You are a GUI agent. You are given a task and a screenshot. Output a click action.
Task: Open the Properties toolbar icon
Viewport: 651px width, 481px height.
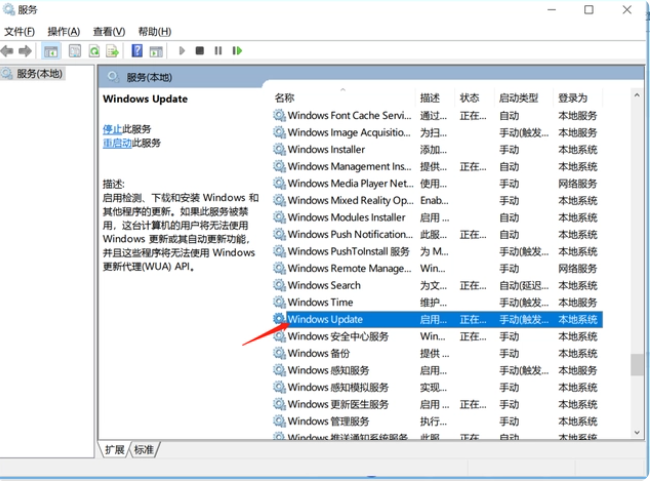[x=75, y=51]
